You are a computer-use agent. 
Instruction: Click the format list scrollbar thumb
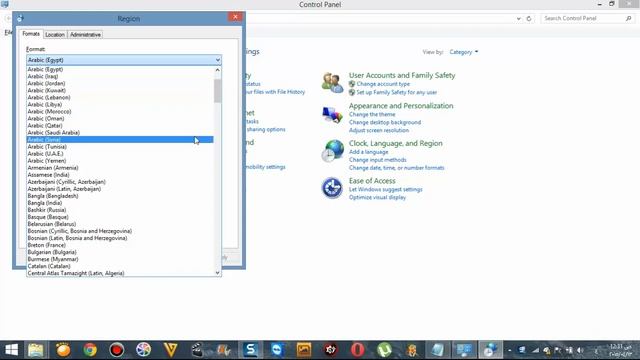tap(218, 91)
